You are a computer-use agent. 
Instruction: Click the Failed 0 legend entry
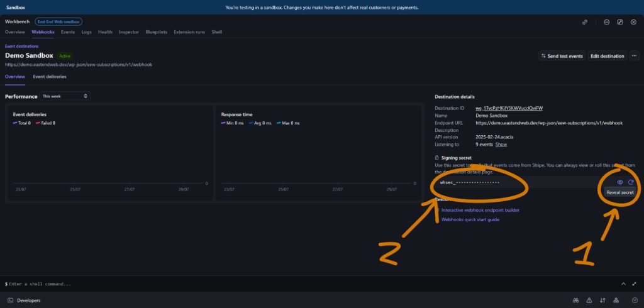45,123
